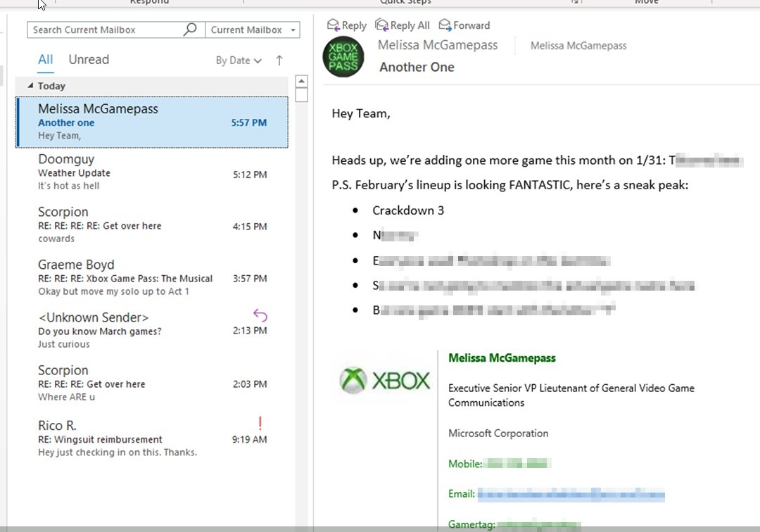Click the Microsoft Corporation signature line
This screenshot has height=532, width=760.
(x=498, y=433)
